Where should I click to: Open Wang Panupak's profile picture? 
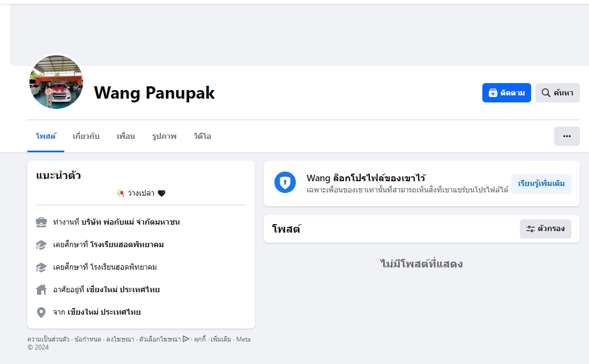coord(56,82)
